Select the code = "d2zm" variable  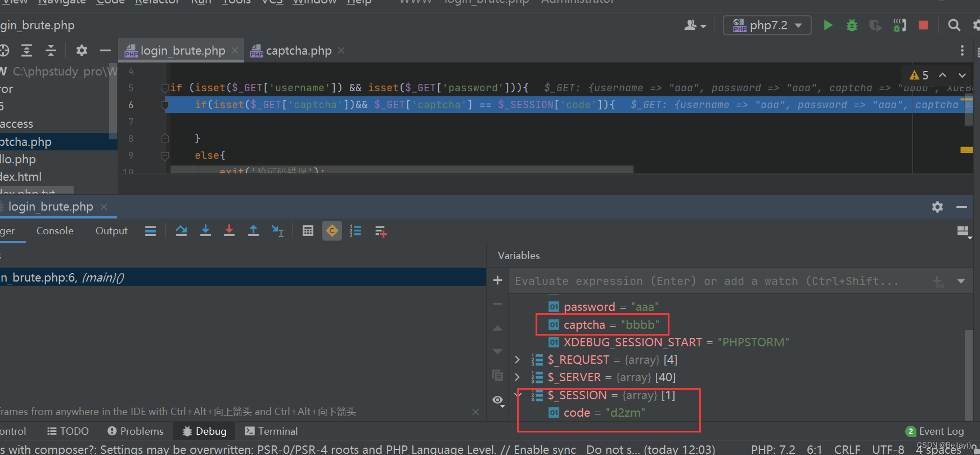click(597, 413)
